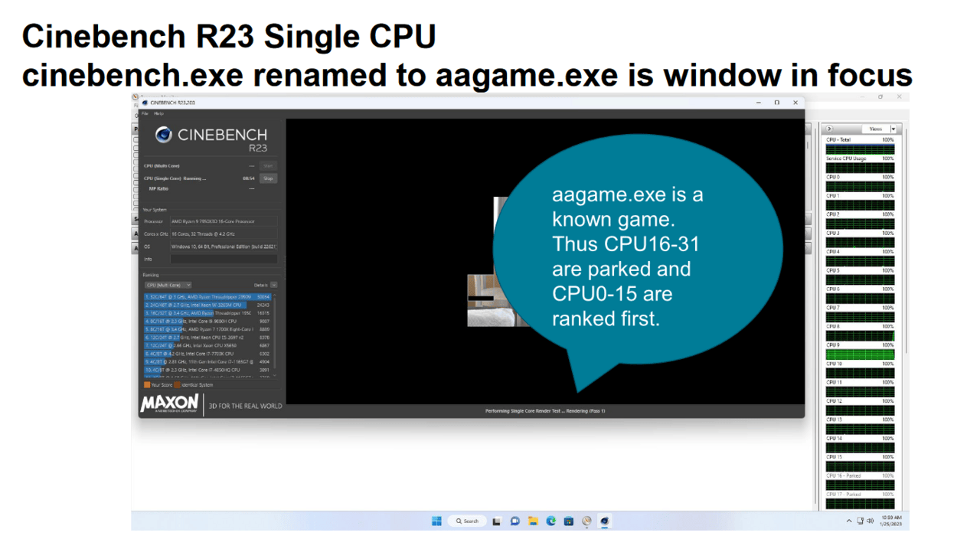Screen dimensions: 980x539
Task: Click the Resource Monitor taskbar icon
Action: [586, 521]
